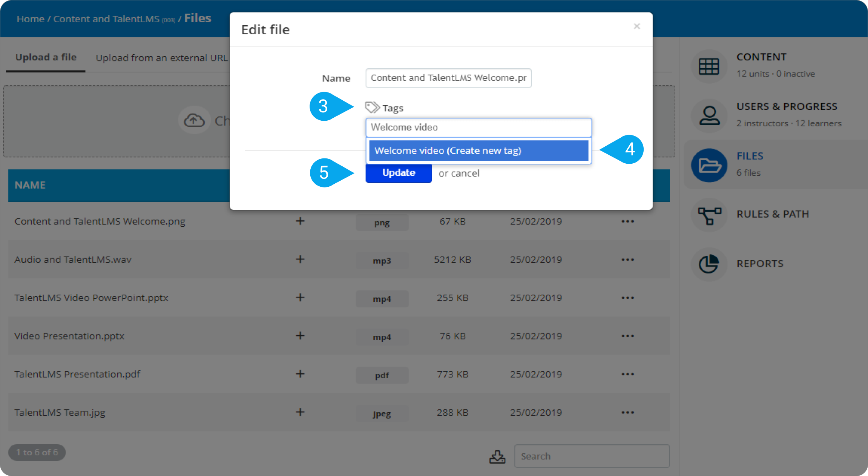Viewport: 868px width, 476px height.
Task: Add TalentLMS Presentation.pdf with plus icon
Action: pos(300,374)
